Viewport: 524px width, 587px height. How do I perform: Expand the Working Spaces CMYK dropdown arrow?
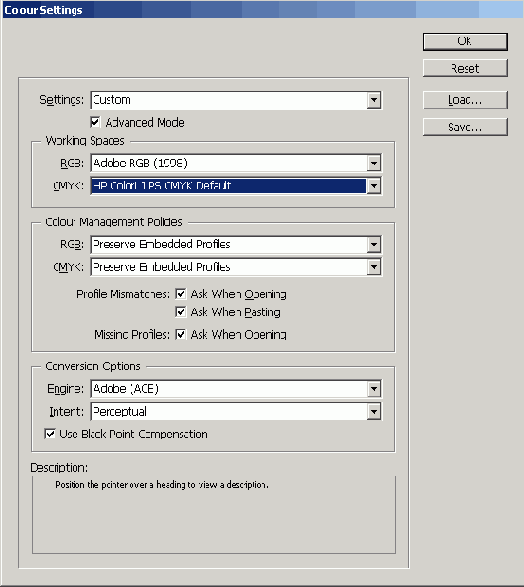coord(374,185)
